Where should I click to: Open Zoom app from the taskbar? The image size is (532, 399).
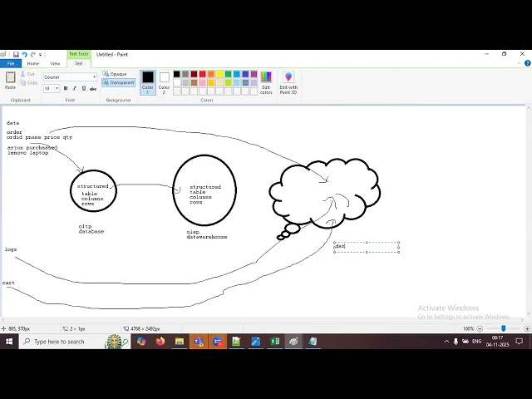pos(218,342)
